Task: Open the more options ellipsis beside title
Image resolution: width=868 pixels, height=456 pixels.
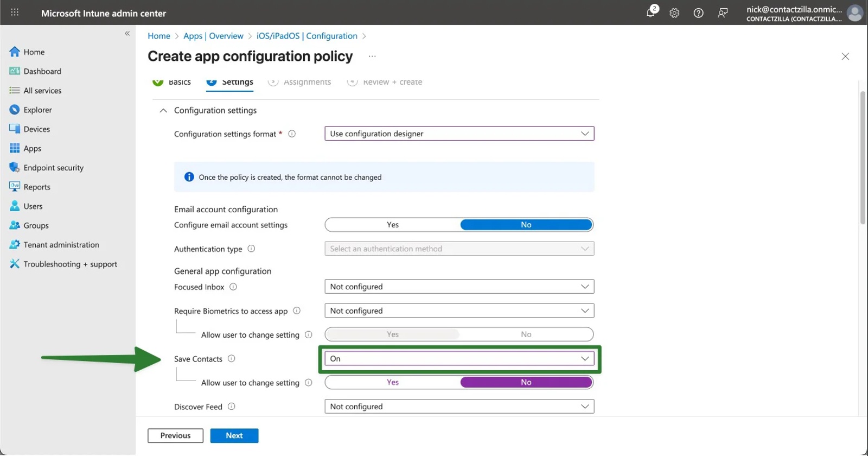Action: [372, 56]
